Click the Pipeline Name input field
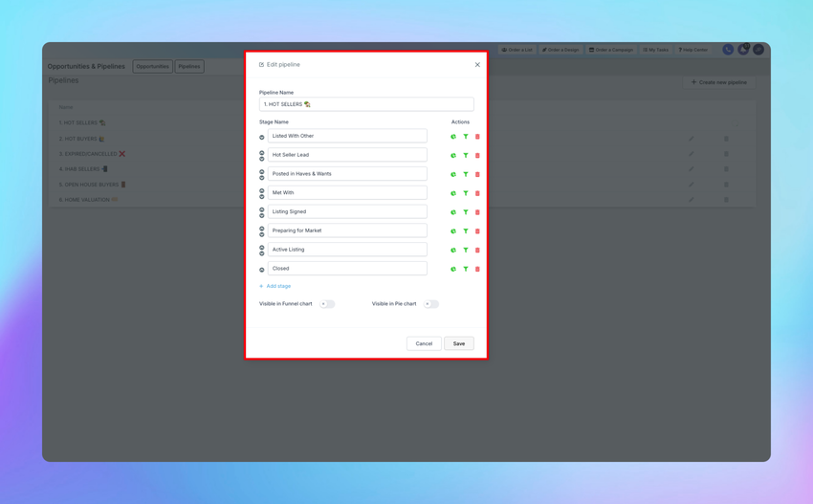 tap(366, 104)
